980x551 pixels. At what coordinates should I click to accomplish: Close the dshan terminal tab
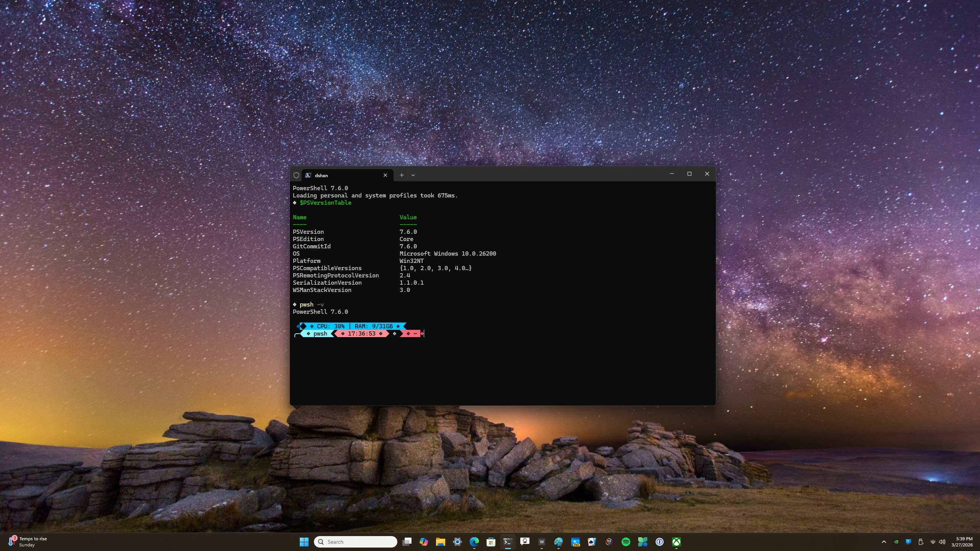(x=385, y=175)
